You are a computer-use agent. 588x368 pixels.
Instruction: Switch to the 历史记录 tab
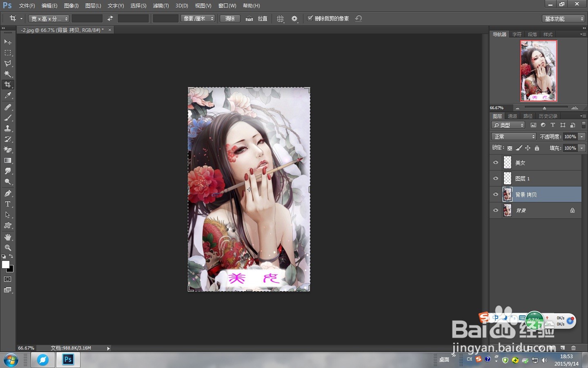[x=548, y=116]
